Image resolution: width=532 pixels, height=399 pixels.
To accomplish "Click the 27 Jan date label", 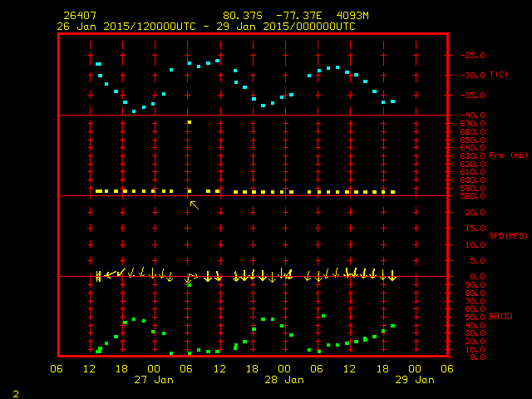I will (x=154, y=380).
